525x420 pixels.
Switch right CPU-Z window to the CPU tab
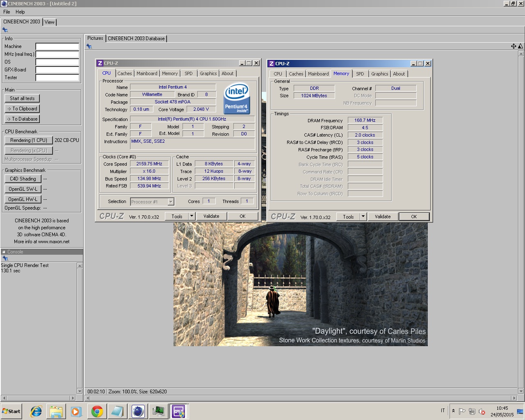coord(278,74)
